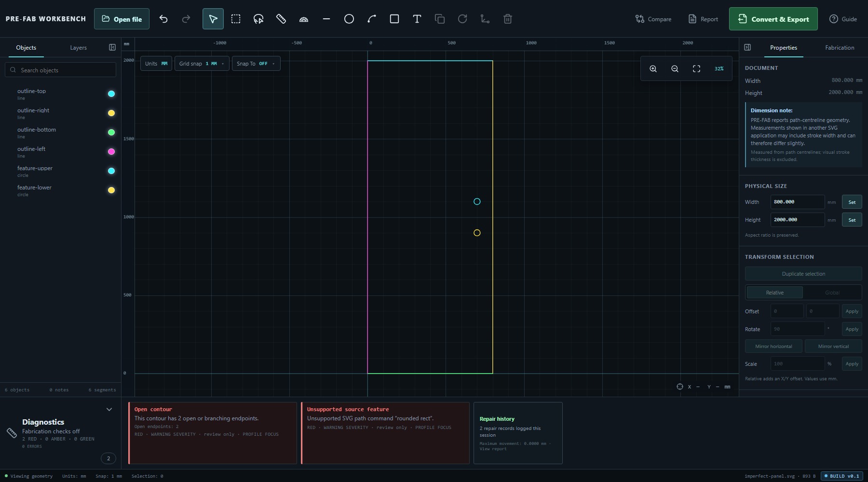Open the Grid snap dropdown
The width and height of the screenshot is (868, 482).
point(202,64)
